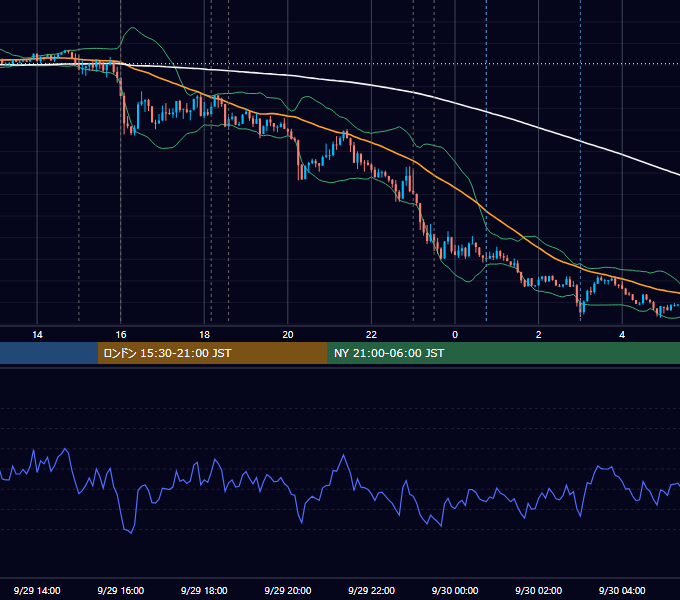Image resolution: width=680 pixels, height=600 pixels.
Task: Click the 9/29 22:00 time label
Action: click(x=371, y=590)
